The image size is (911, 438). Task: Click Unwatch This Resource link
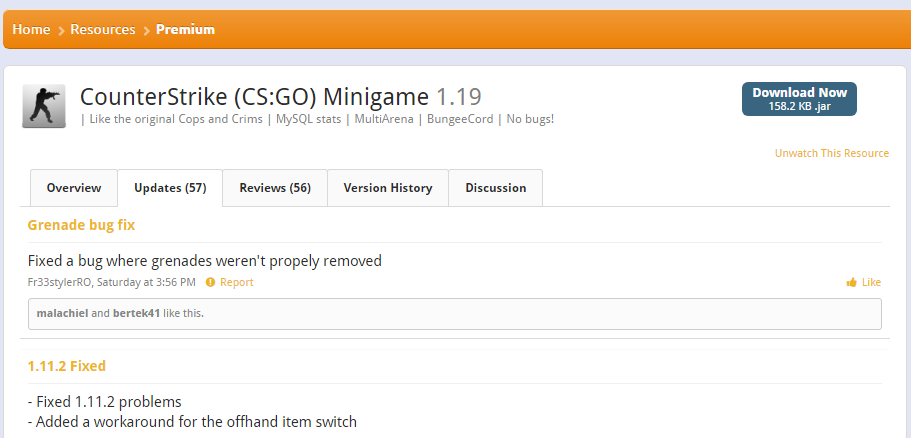pos(831,153)
